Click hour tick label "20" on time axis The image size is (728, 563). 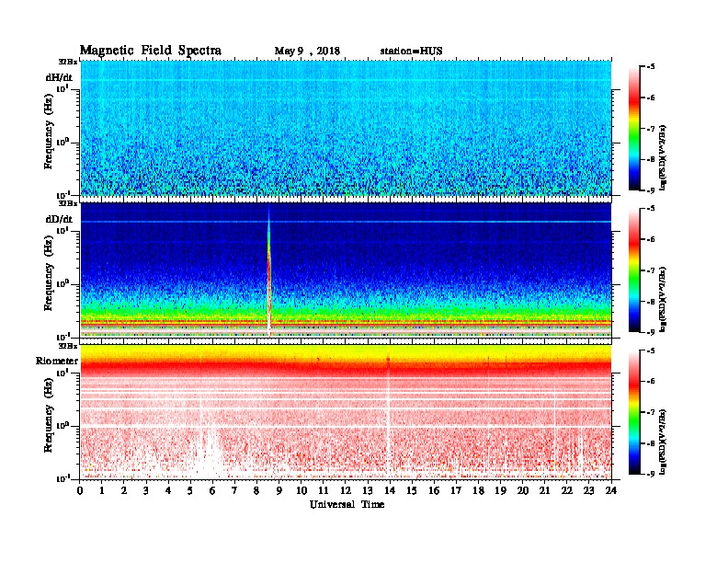523,491
